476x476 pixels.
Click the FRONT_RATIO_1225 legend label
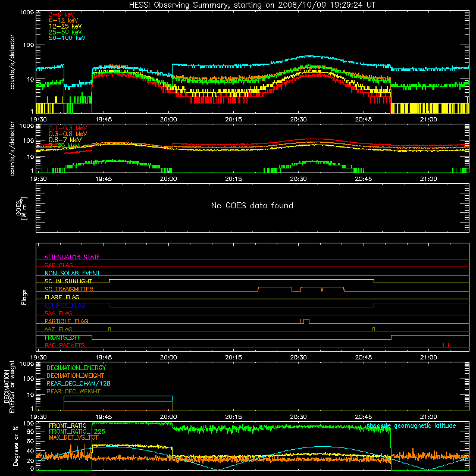click(77, 431)
